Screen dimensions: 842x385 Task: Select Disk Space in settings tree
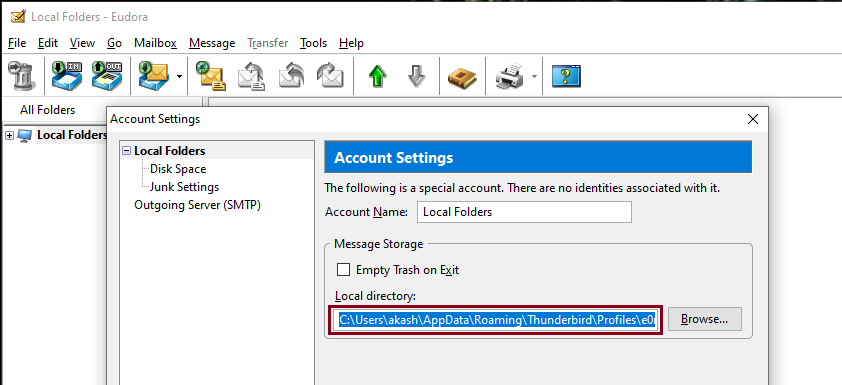tap(178, 169)
